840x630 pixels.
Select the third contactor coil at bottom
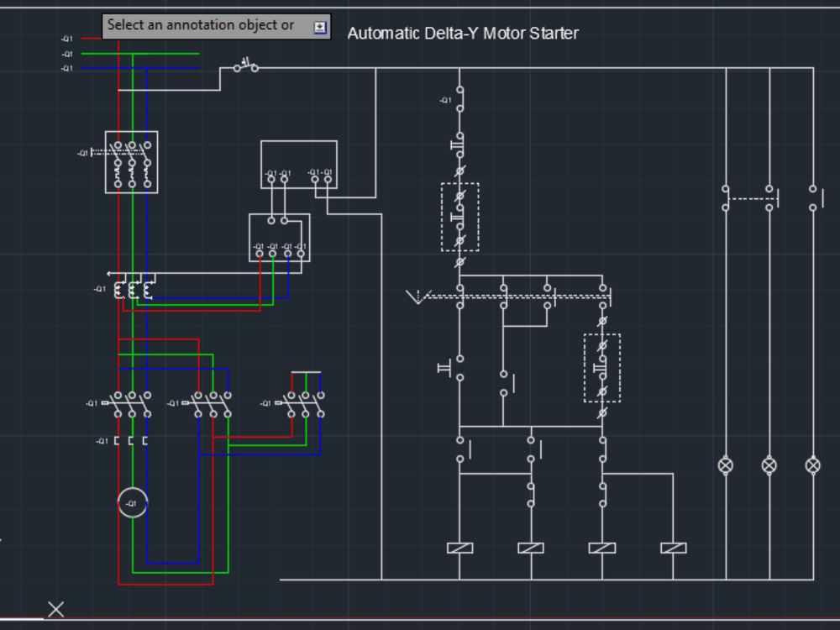(x=602, y=548)
